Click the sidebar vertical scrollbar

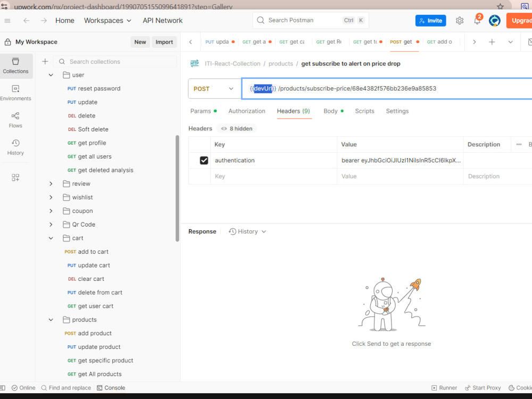[x=177, y=188]
